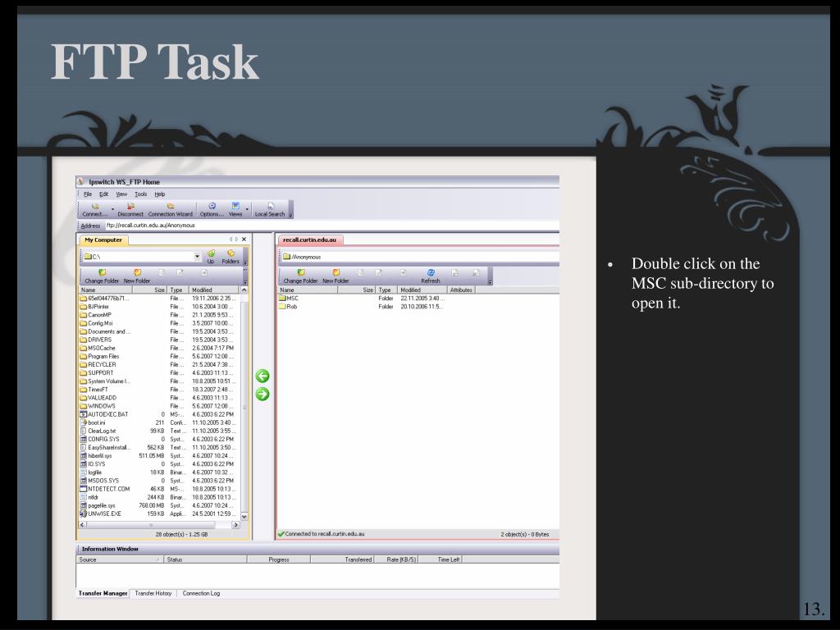The width and height of the screenshot is (840, 630).
Task: Select the CanonMP folder
Action: click(95, 315)
